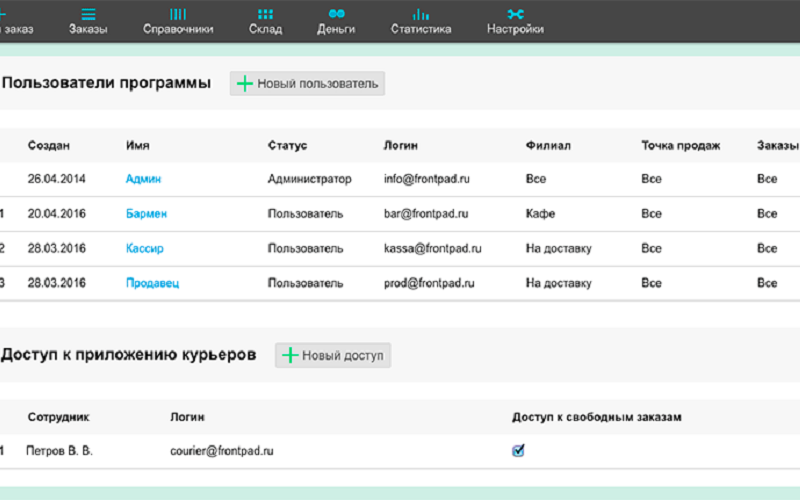
Task: Open the Склад grid icon
Action: pos(265,14)
